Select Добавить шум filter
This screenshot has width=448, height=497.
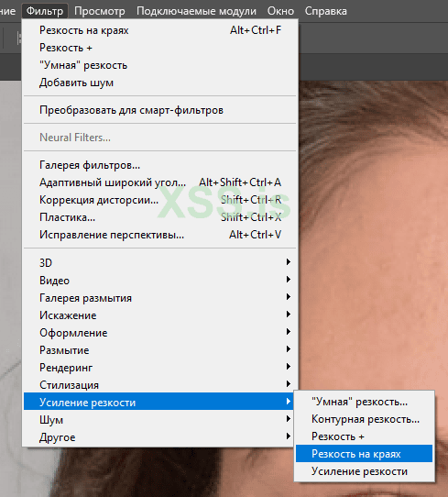coord(160,83)
